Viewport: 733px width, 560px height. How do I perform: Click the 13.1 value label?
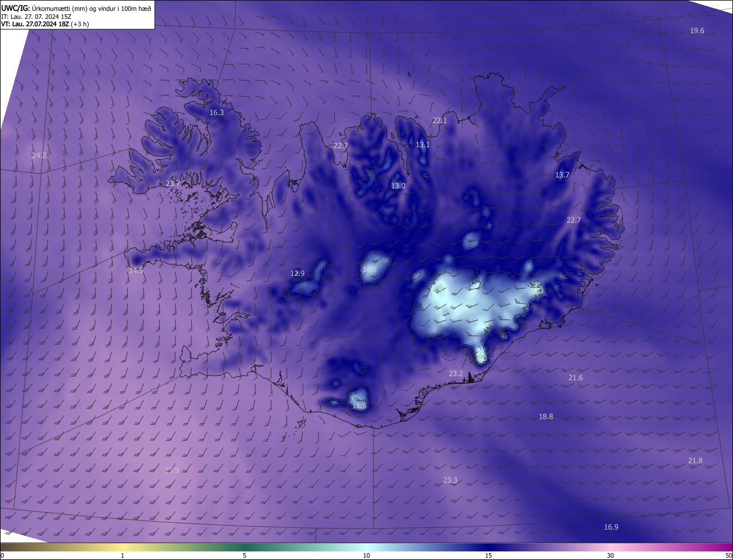pyautogui.click(x=422, y=145)
